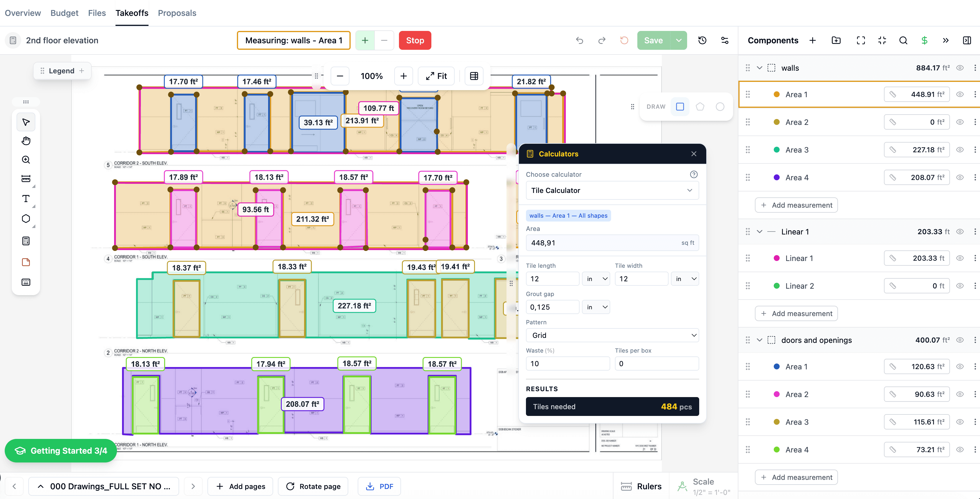This screenshot has width=980, height=499.
Task: Open the Tile Calculator chooser dropdown
Action: point(612,191)
